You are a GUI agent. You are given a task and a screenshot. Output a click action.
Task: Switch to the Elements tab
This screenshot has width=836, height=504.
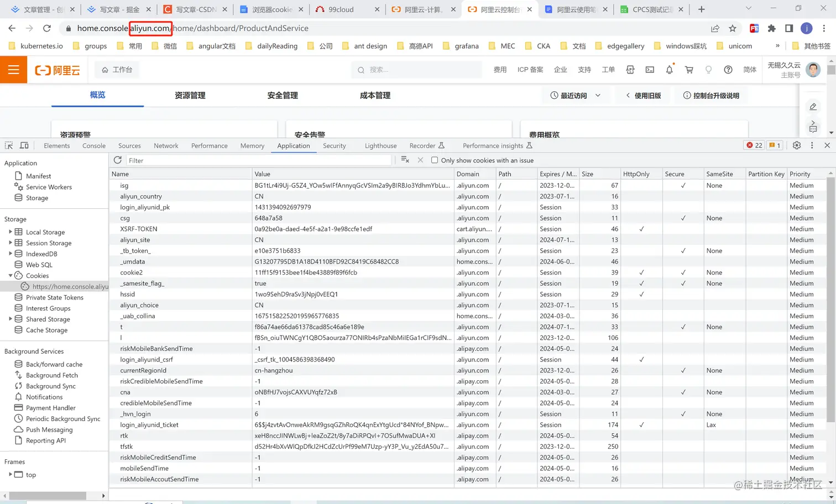pyautogui.click(x=57, y=146)
